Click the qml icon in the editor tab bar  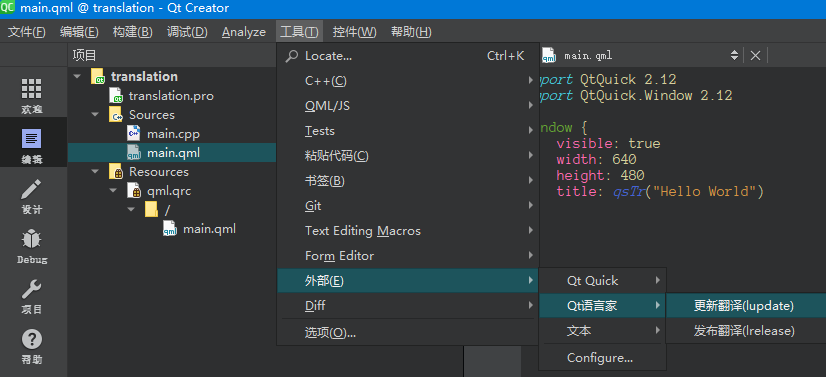coord(549,55)
